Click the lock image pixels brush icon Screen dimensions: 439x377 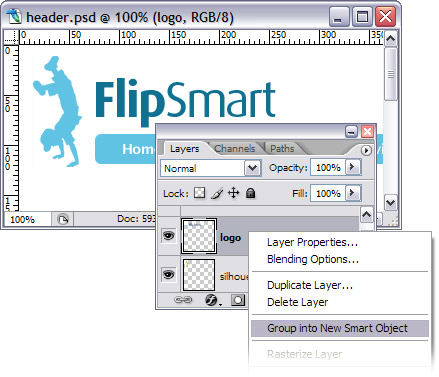click(x=217, y=193)
